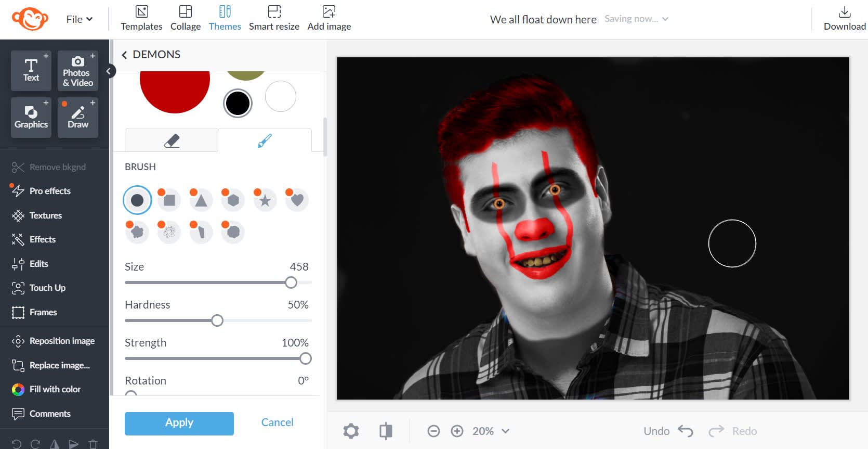868x449 pixels.
Task: Add a Text layer
Action: pos(31,71)
